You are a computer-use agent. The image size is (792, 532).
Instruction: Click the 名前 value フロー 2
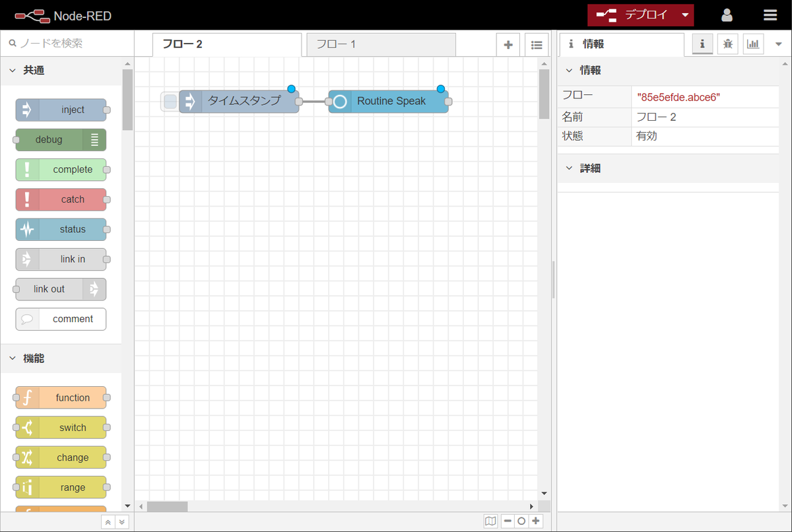[656, 117]
